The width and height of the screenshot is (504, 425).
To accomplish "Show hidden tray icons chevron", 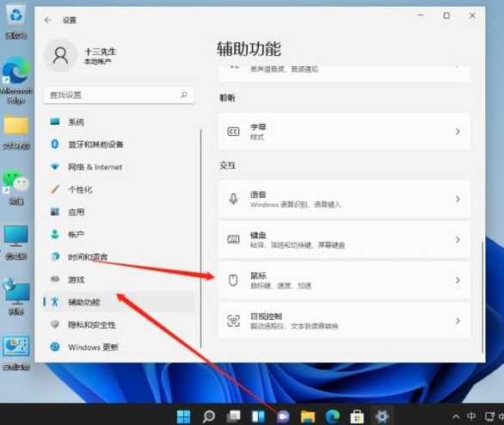I will pos(456,416).
